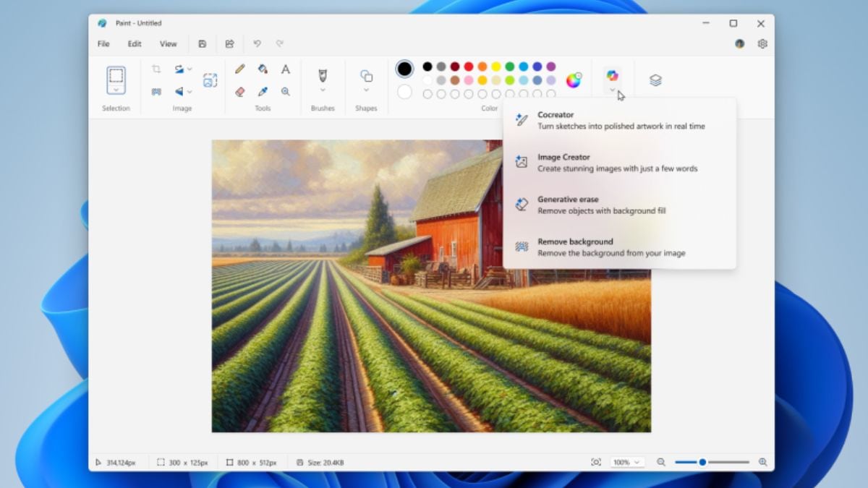Click the Remove background toolbar icon

[x=156, y=92]
